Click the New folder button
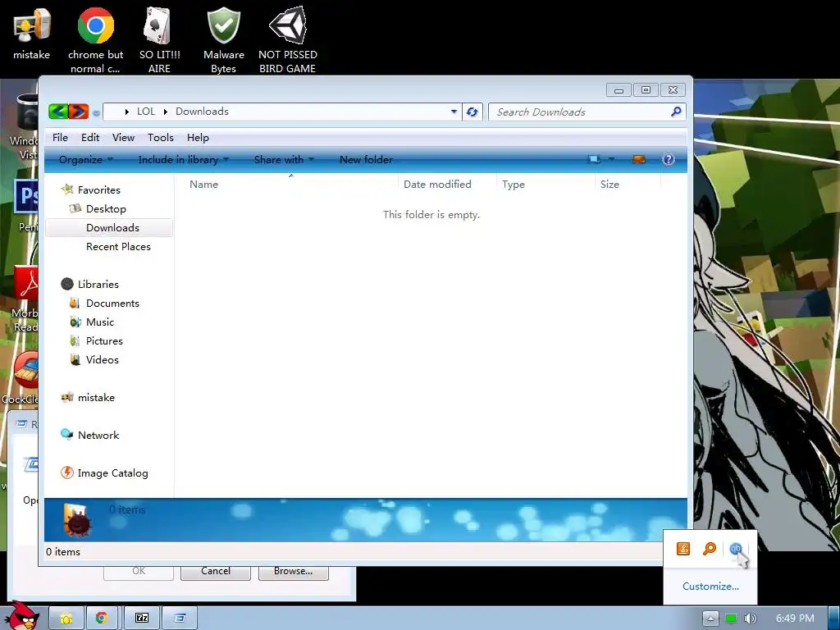Image resolution: width=840 pixels, height=630 pixels. tap(366, 159)
